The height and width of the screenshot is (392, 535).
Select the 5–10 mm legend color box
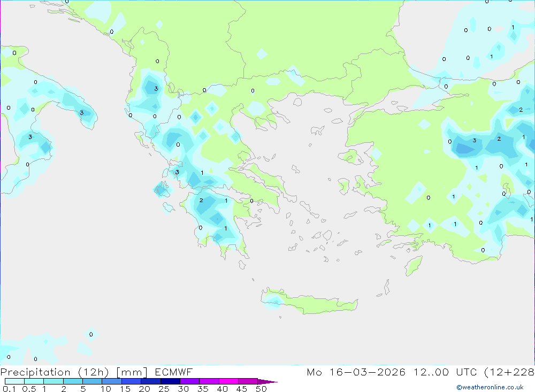coord(93,381)
